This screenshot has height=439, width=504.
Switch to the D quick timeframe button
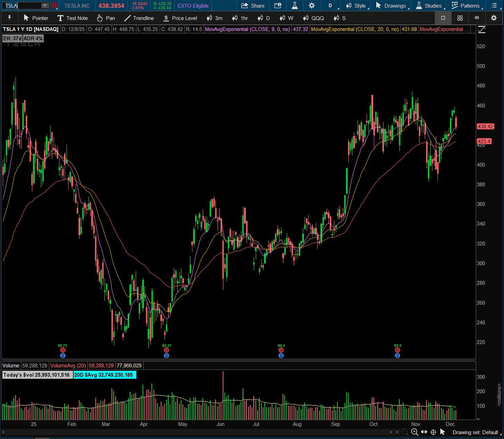(264, 18)
